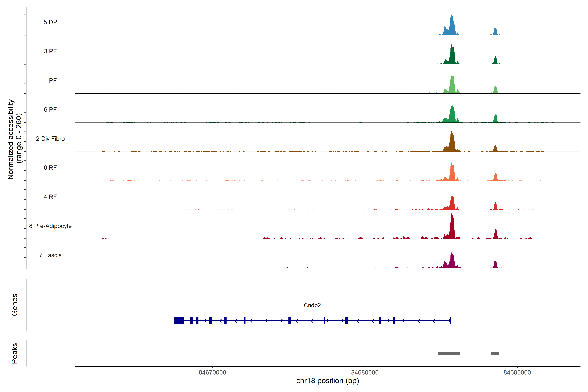The width and height of the screenshot is (588, 392).
Task: Click the 84690000 axis tick label
Action: [517, 372]
